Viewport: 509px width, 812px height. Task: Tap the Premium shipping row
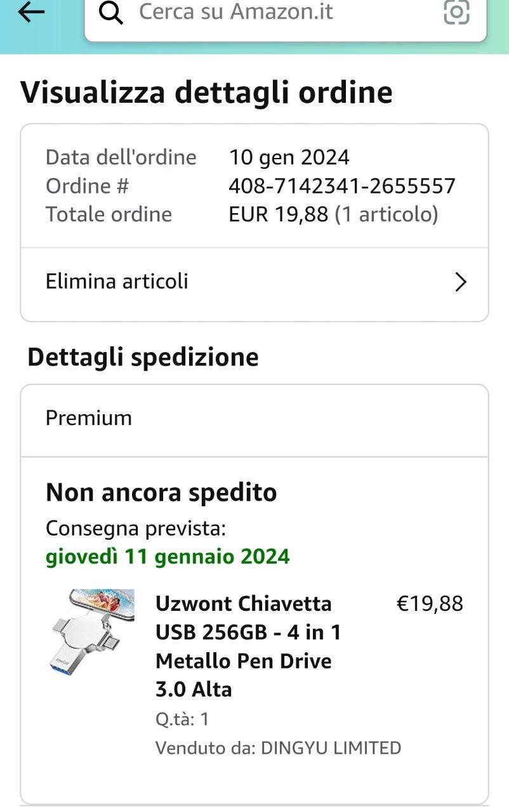(254, 419)
